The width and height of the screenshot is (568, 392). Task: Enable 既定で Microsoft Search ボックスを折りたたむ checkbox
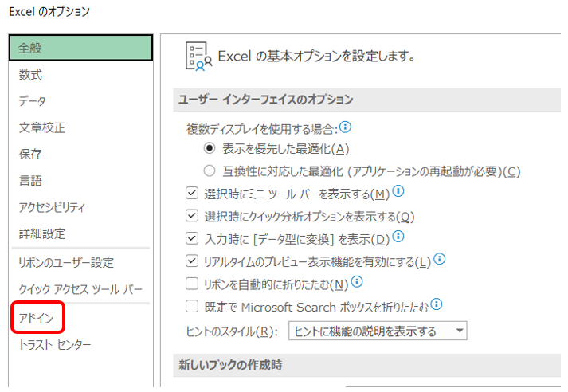tap(192, 306)
